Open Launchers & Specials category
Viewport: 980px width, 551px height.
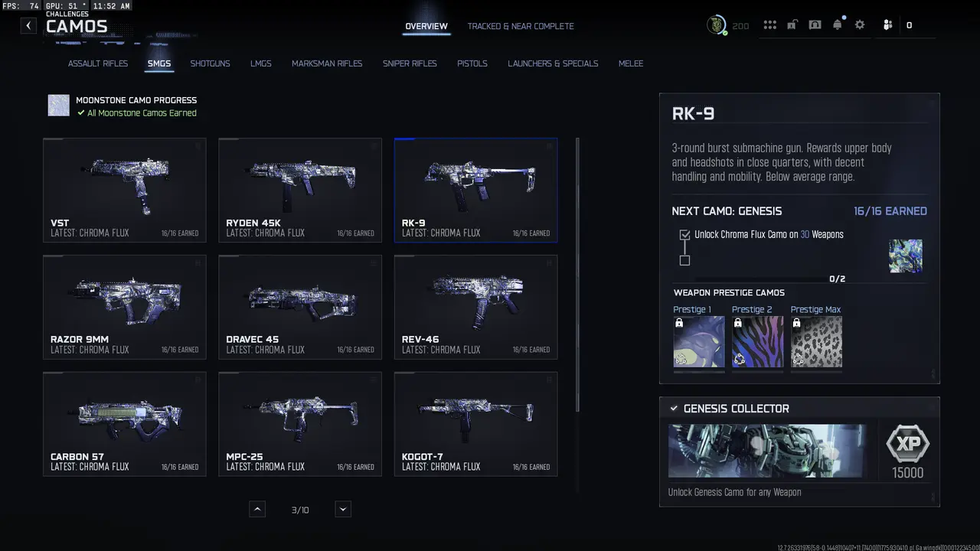click(x=553, y=64)
